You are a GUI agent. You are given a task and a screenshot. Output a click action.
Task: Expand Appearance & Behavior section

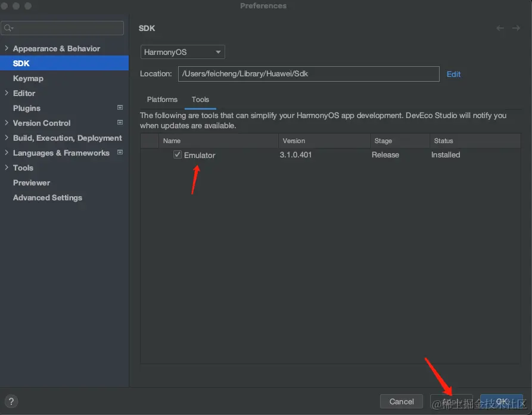[x=7, y=48]
